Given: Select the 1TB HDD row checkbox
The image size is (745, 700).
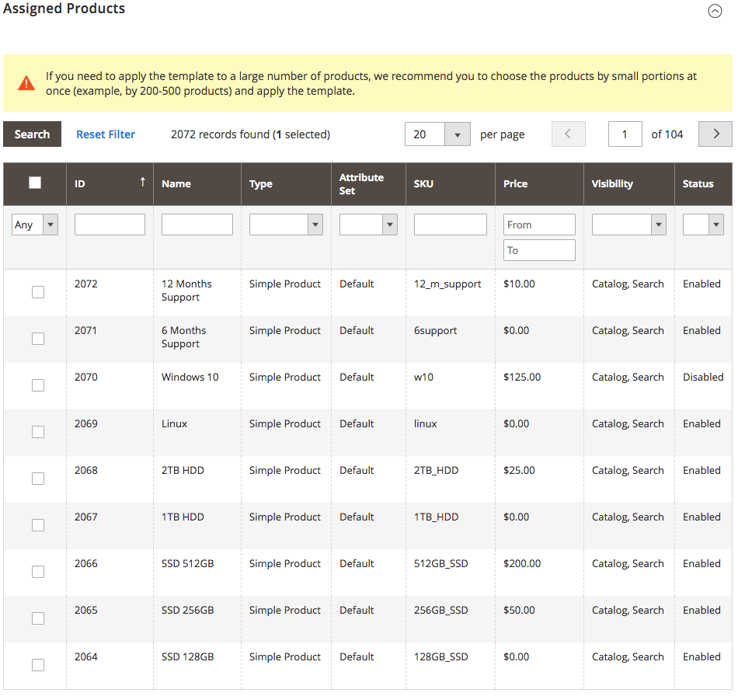Looking at the screenshot, I should pyautogui.click(x=38, y=524).
